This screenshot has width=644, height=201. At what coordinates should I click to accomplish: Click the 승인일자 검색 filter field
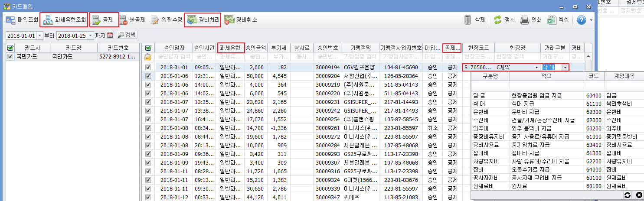(x=173, y=57)
